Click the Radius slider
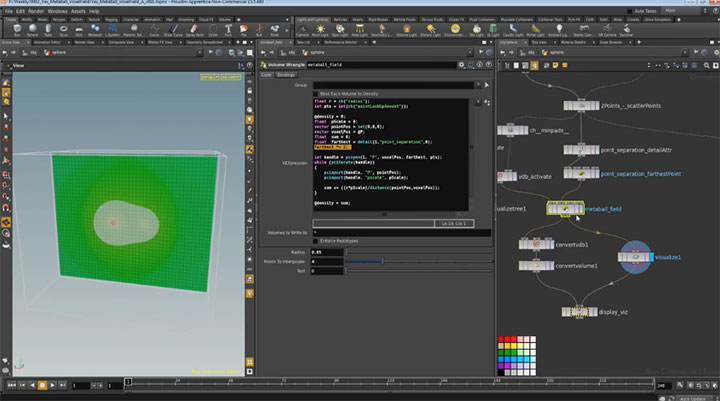Viewport: 720px width, 401px height. point(419,252)
